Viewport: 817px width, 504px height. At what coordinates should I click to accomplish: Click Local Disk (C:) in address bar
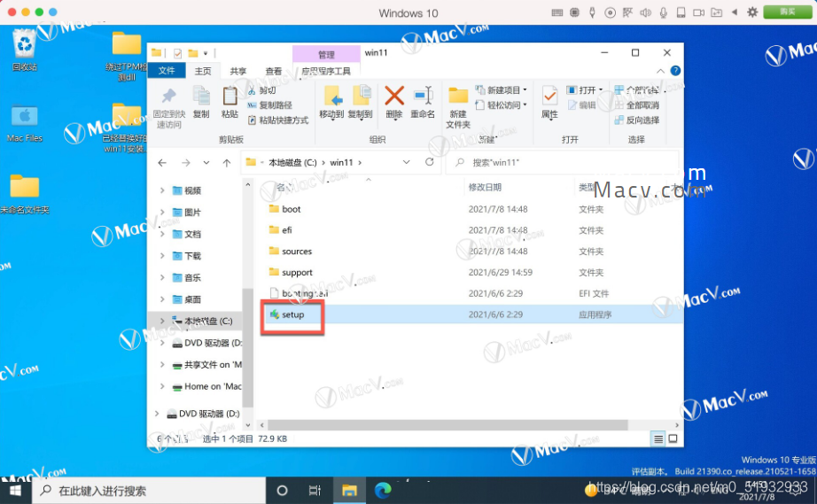tap(292, 162)
